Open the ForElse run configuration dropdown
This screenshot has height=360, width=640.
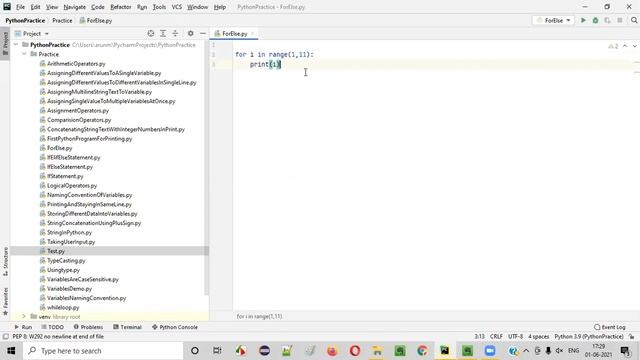pos(553,20)
